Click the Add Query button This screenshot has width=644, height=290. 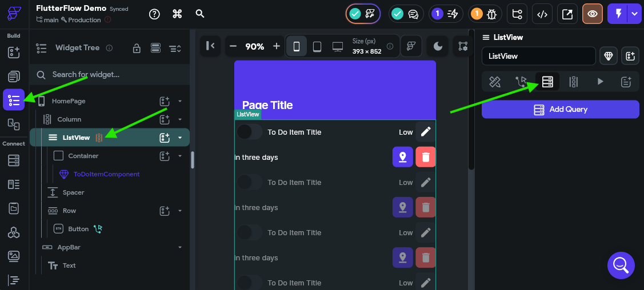point(560,110)
